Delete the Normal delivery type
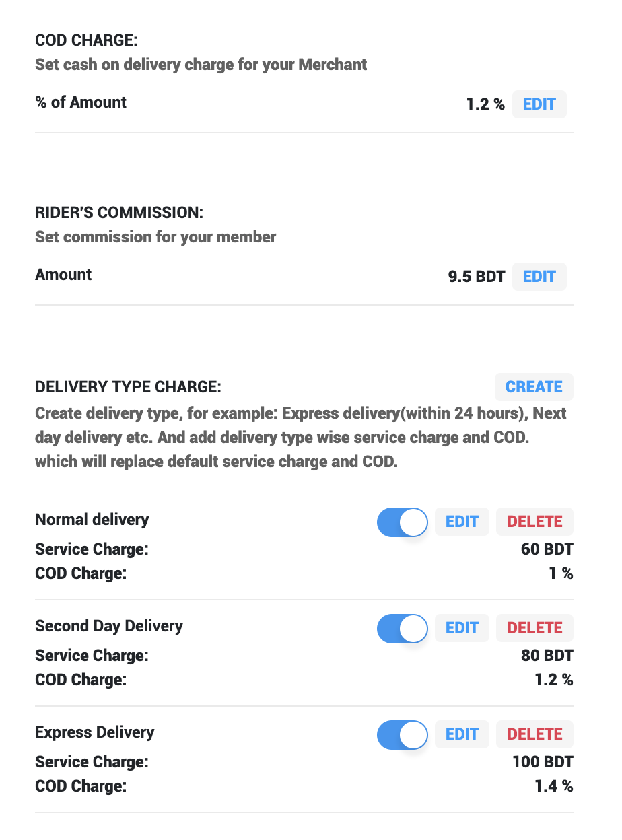The image size is (622, 840). [x=534, y=522]
